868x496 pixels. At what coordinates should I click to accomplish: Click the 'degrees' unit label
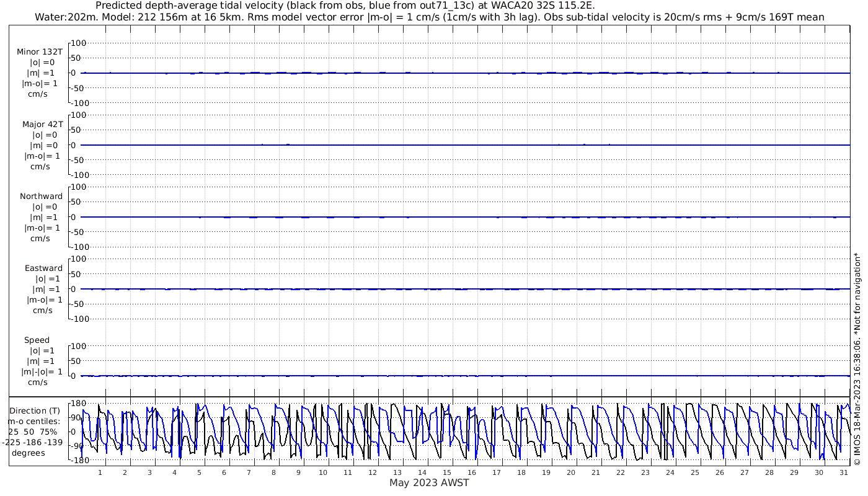(x=28, y=453)
